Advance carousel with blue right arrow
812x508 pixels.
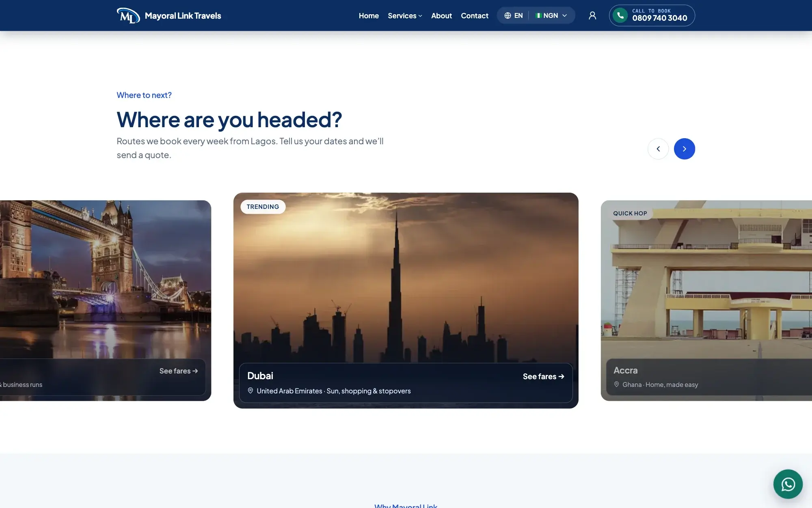click(x=685, y=149)
